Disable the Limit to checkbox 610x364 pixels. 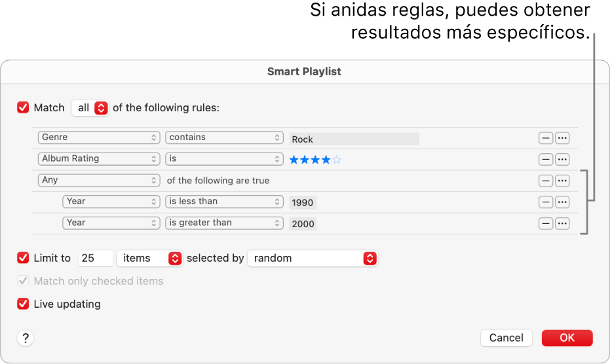click(x=24, y=258)
